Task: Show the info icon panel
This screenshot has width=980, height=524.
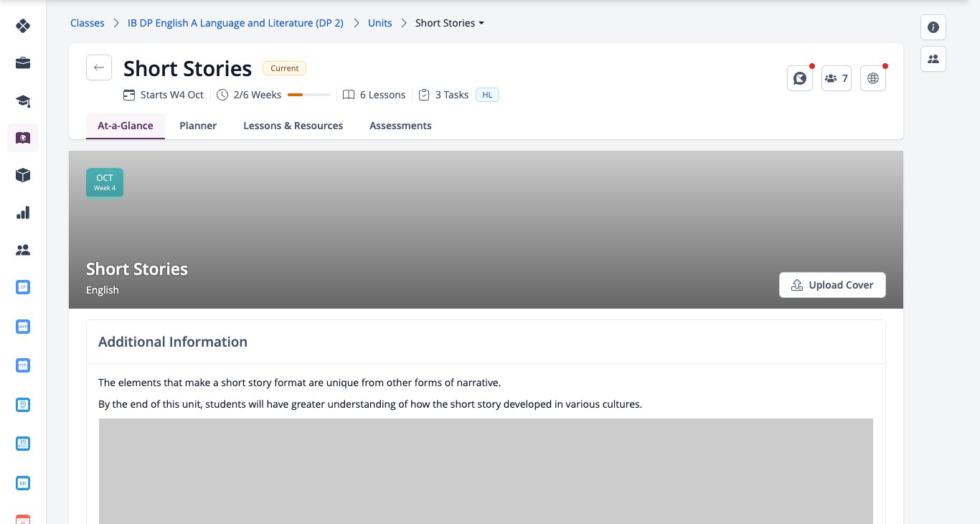Action: pos(933,27)
